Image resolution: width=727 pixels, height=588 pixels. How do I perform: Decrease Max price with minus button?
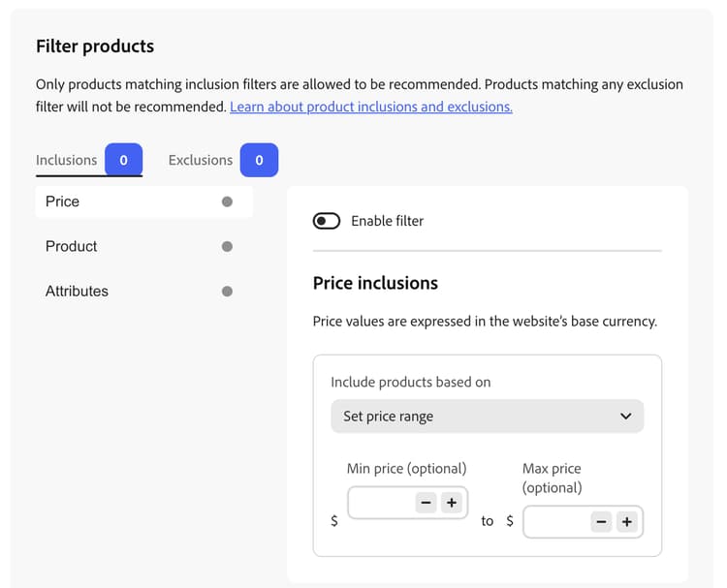601,522
